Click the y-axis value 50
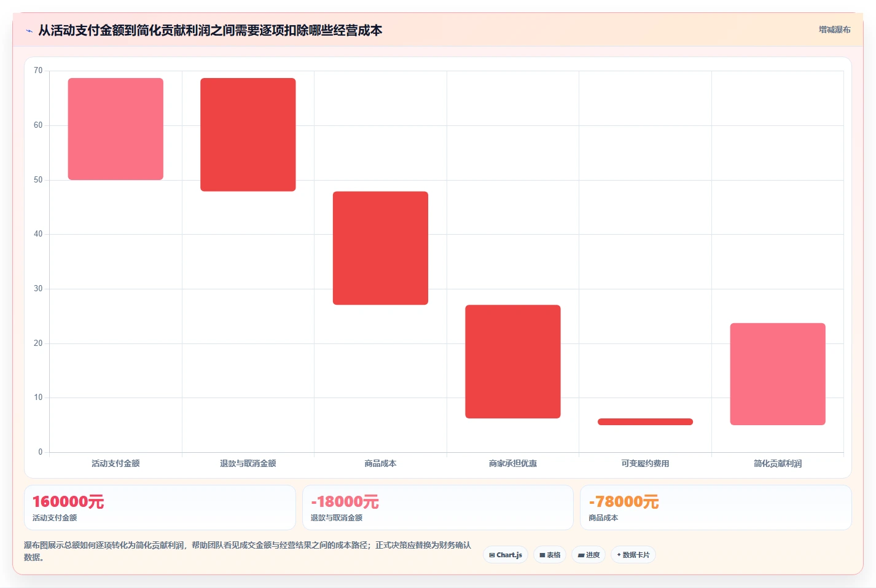The image size is (876, 588). click(x=38, y=180)
